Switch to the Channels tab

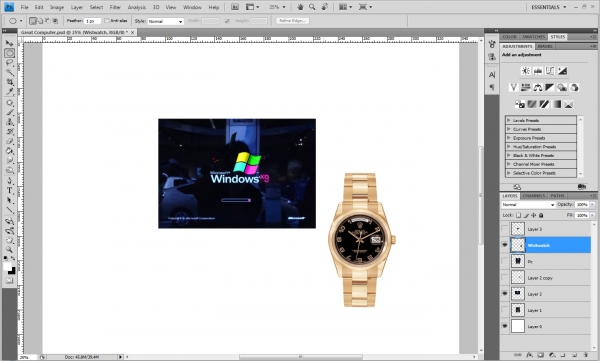[x=533, y=196]
